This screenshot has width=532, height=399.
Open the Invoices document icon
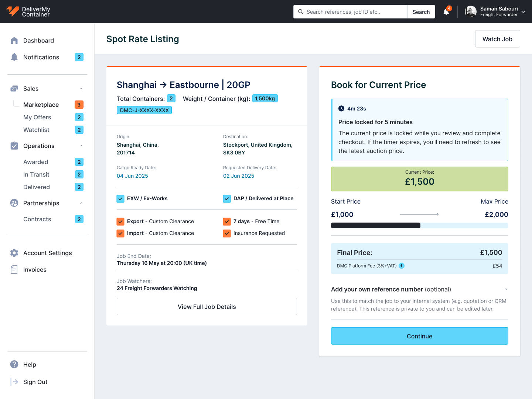point(14,270)
